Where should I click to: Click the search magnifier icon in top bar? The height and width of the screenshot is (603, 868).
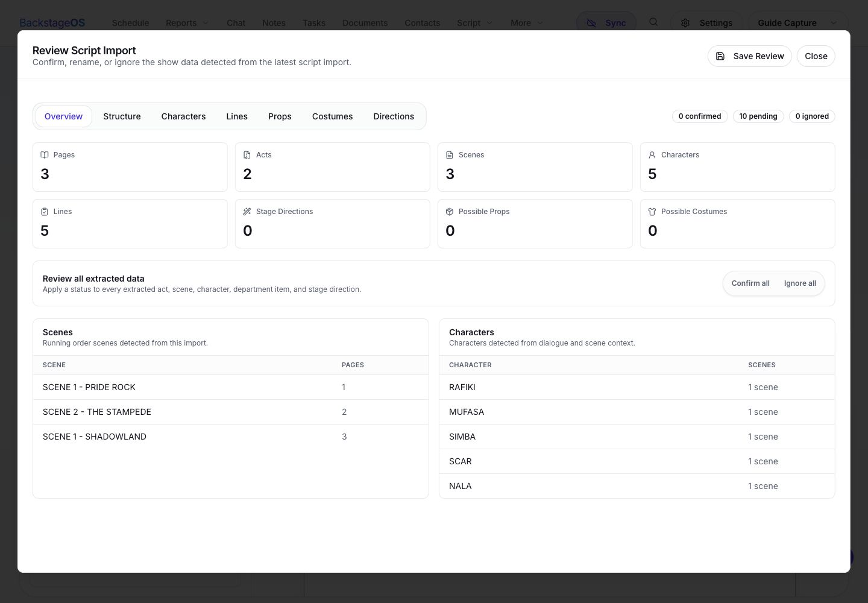tap(653, 22)
